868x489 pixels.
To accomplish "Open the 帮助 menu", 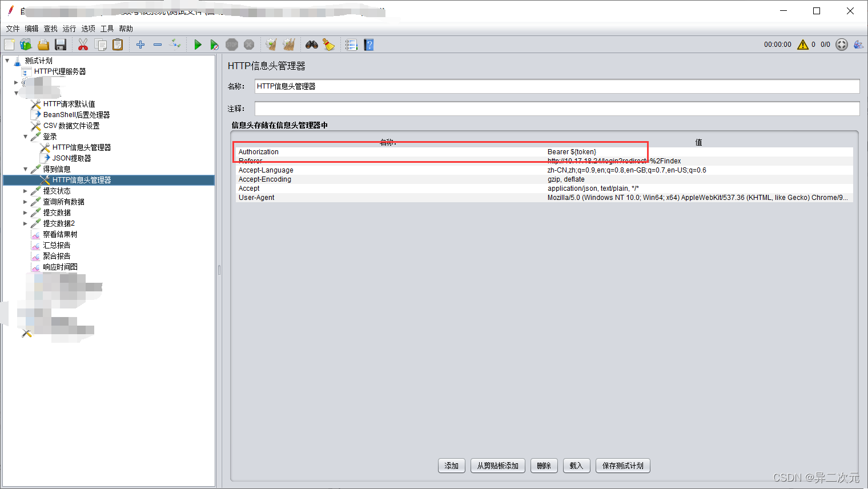I will coord(126,29).
